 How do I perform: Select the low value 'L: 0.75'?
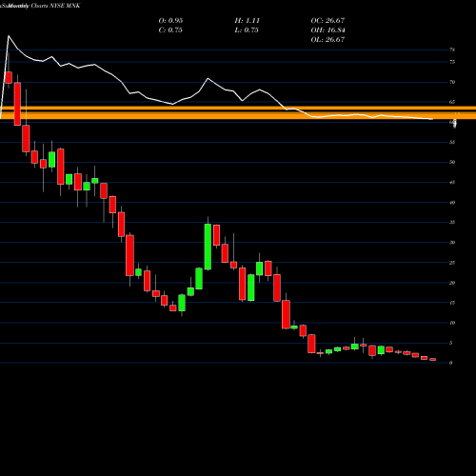click(247, 30)
